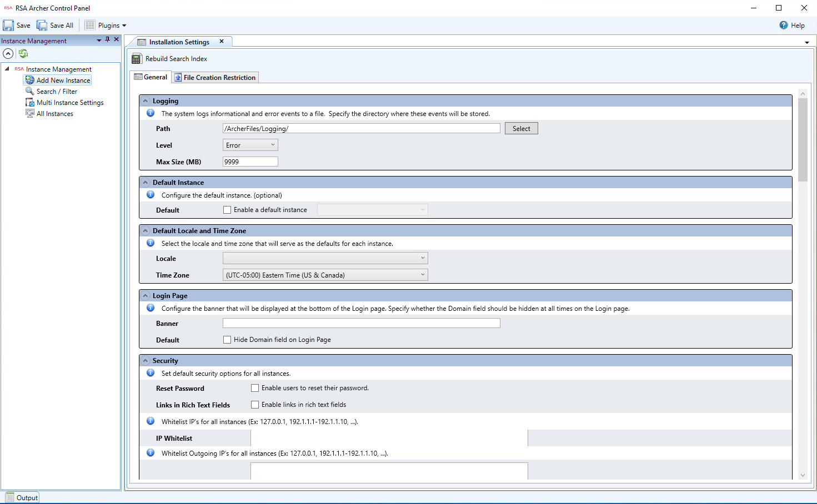This screenshot has height=504, width=817.
Task: Click the Rebuild Search Index icon
Action: 137,59
